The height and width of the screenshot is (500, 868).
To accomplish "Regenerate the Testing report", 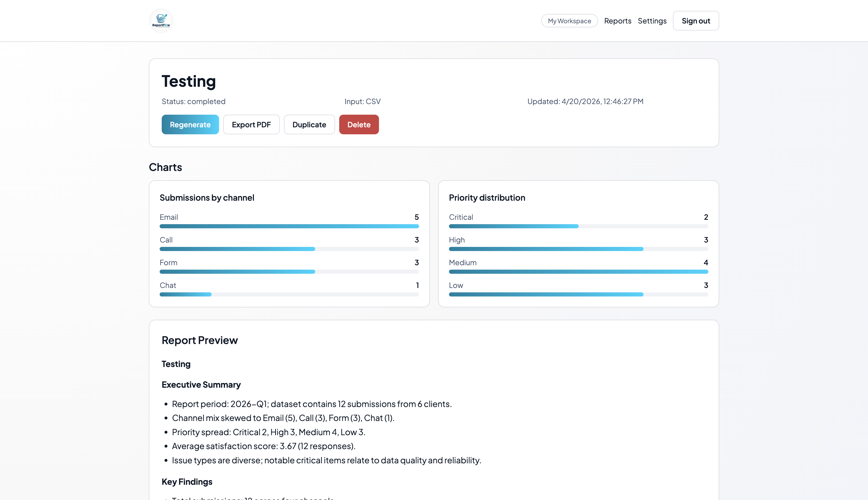I will pyautogui.click(x=190, y=125).
